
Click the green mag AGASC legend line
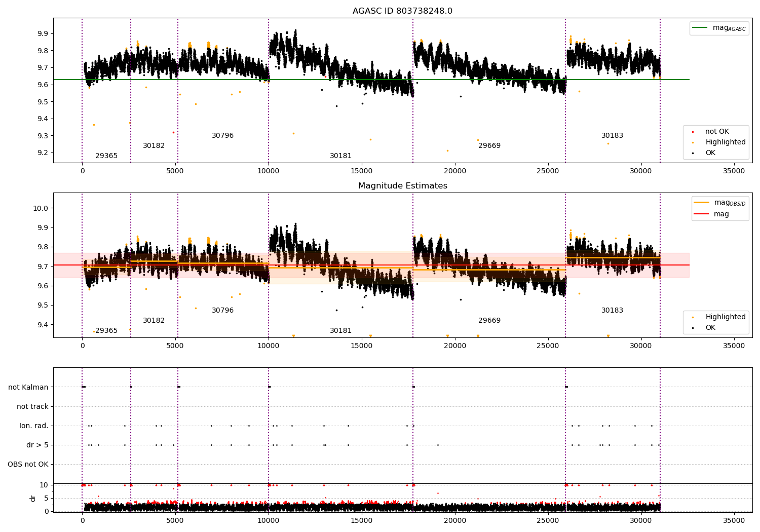click(700, 28)
